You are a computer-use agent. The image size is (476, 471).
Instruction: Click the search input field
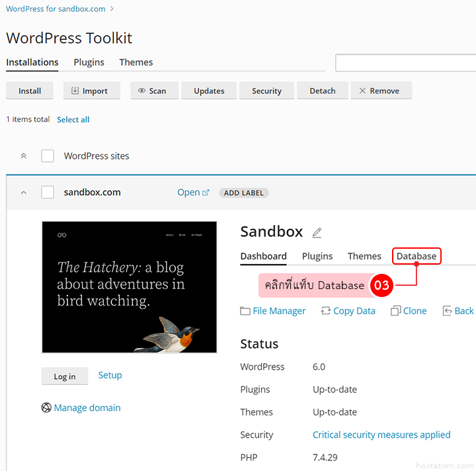point(405,63)
